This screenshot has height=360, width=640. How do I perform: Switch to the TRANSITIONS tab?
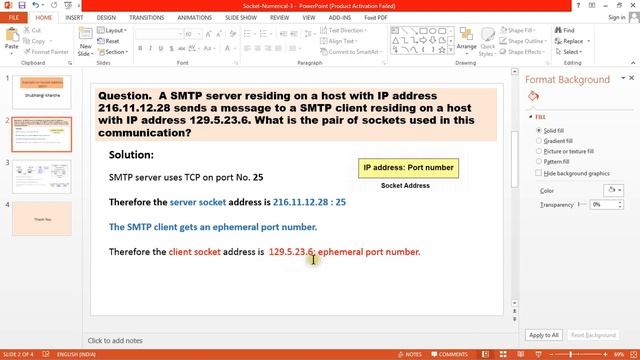tap(147, 18)
